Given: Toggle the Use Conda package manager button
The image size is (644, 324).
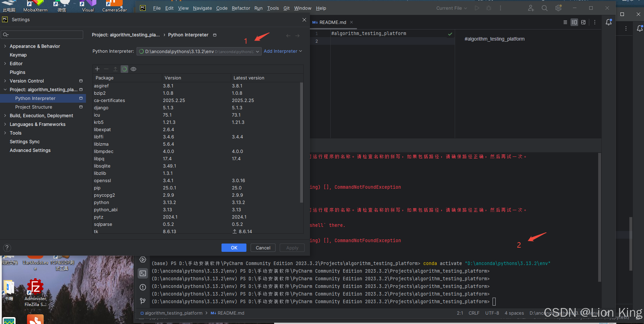Looking at the screenshot, I should [x=124, y=69].
